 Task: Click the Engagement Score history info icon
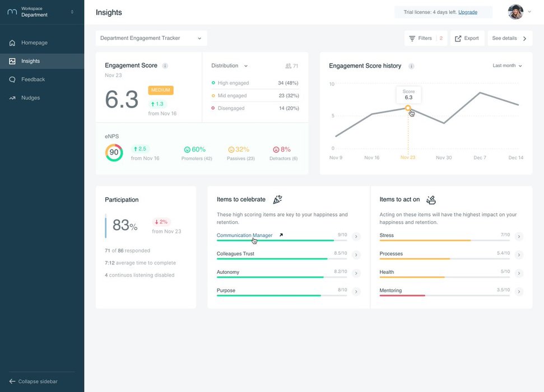tap(411, 66)
